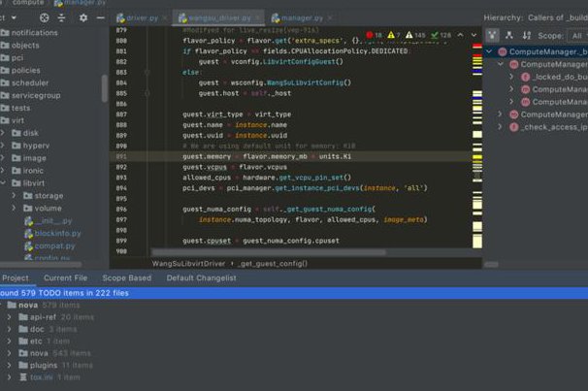Click the _get_guest_config() breadcrumb

273,264
